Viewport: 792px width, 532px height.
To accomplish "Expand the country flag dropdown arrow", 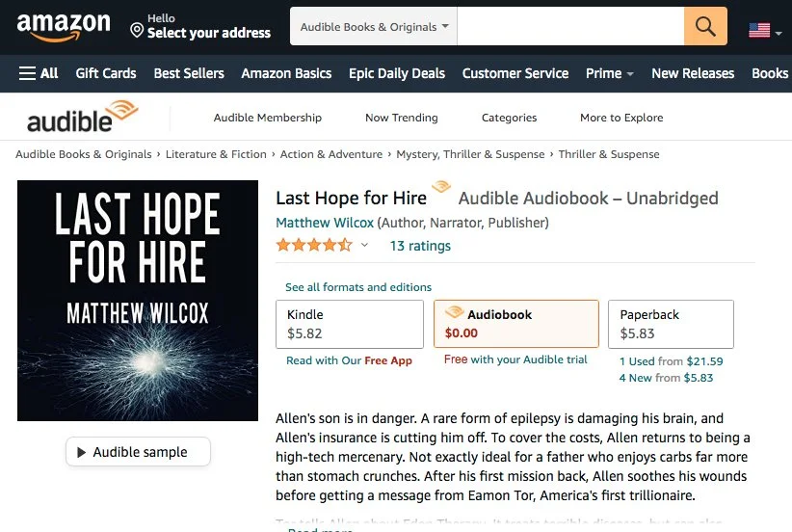I will (x=779, y=33).
